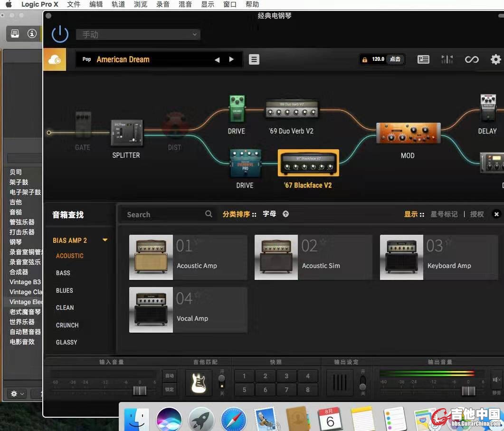Open the preset list menu icon
The height and width of the screenshot is (431, 504).
[254, 59]
